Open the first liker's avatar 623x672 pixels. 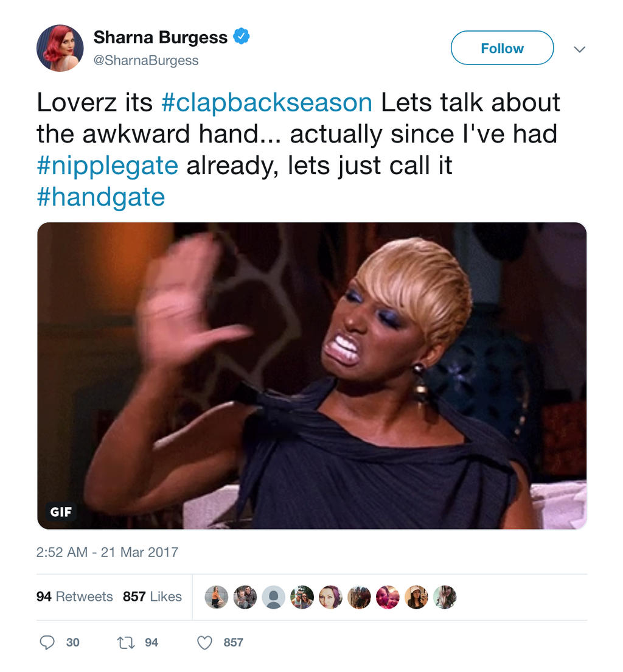[x=217, y=597]
